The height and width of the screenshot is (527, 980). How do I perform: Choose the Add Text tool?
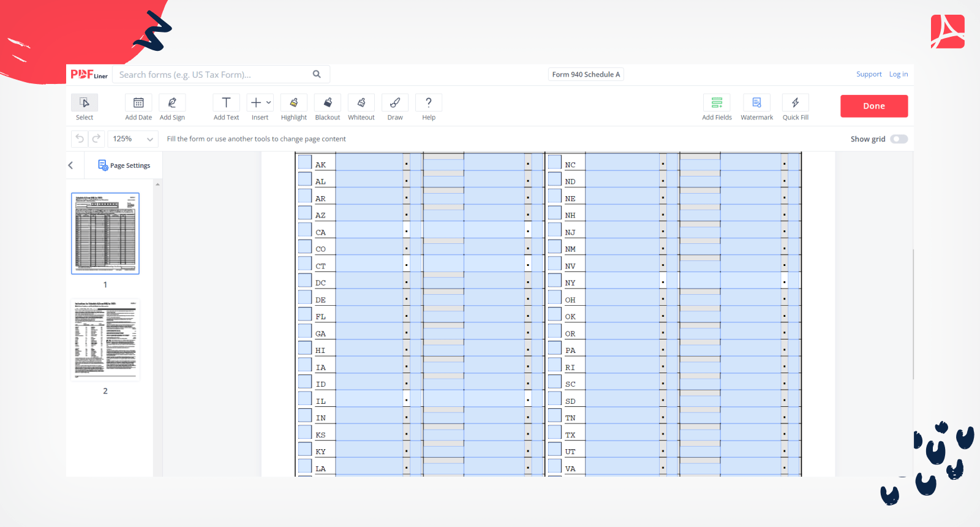[x=226, y=103]
